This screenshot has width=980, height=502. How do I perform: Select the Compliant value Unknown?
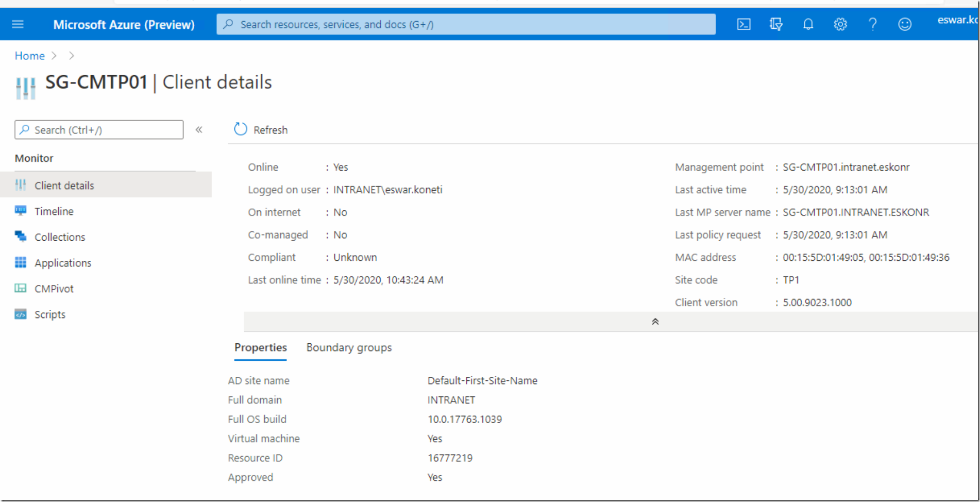coord(355,257)
